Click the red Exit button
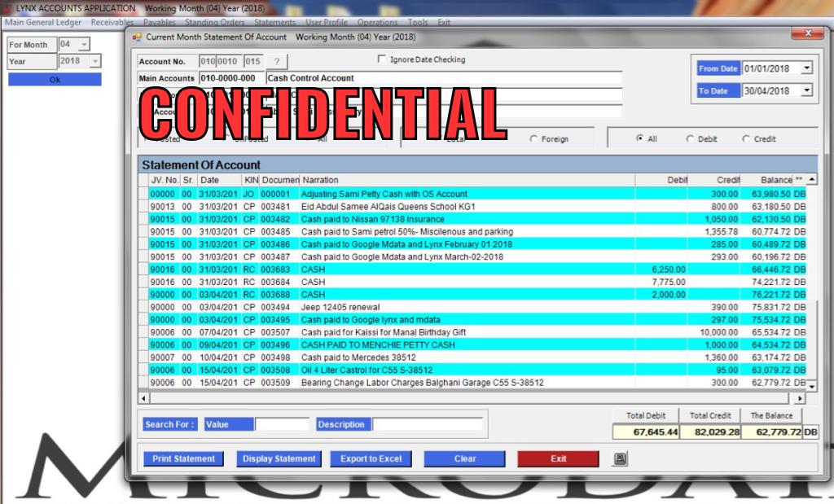834x504 pixels. (558, 458)
